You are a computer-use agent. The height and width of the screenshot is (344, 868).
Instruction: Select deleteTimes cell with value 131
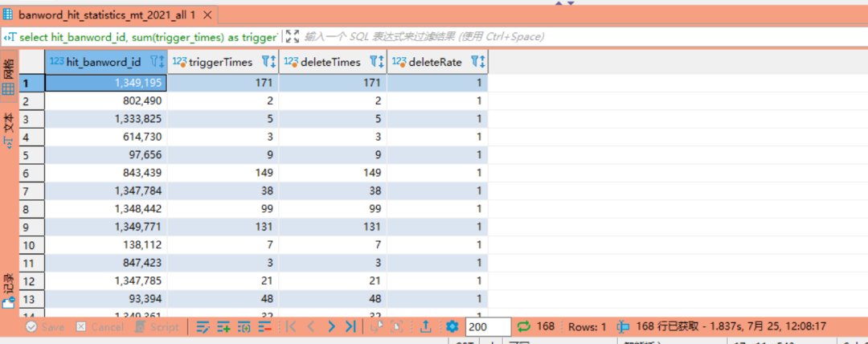pos(333,227)
